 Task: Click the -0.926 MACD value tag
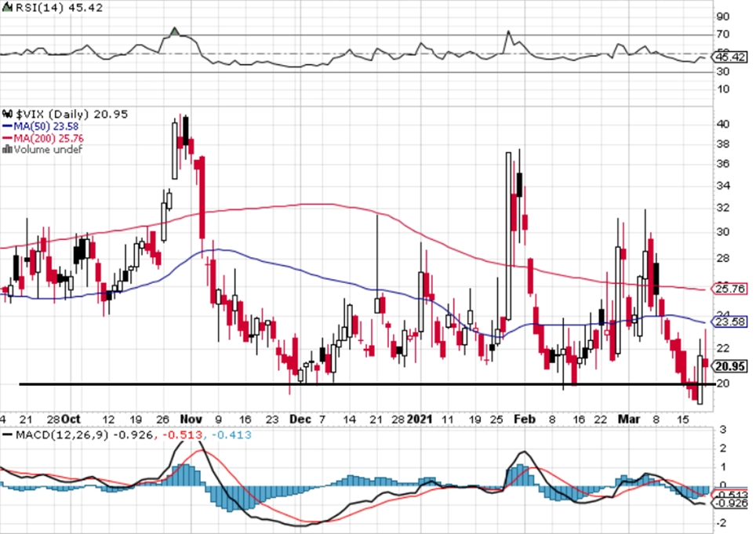click(x=731, y=503)
